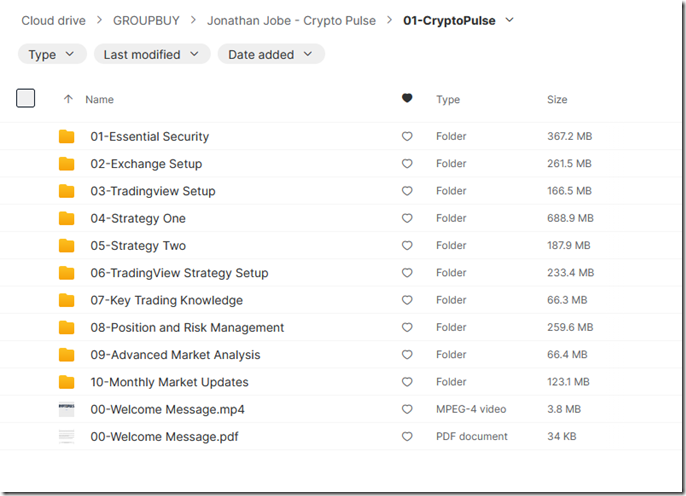Click the 01-CryptoPulse current folder breadcrumb
This screenshot has width=686, height=496.
coord(449,21)
